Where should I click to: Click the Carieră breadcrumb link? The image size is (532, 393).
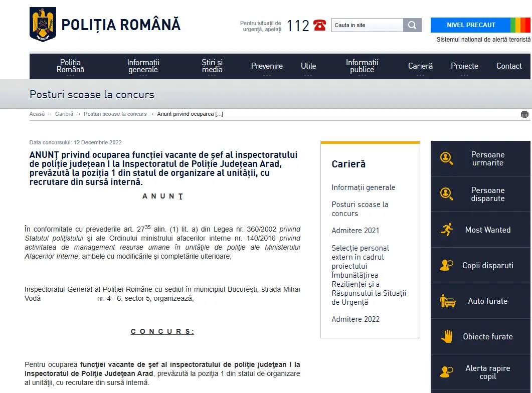point(64,114)
